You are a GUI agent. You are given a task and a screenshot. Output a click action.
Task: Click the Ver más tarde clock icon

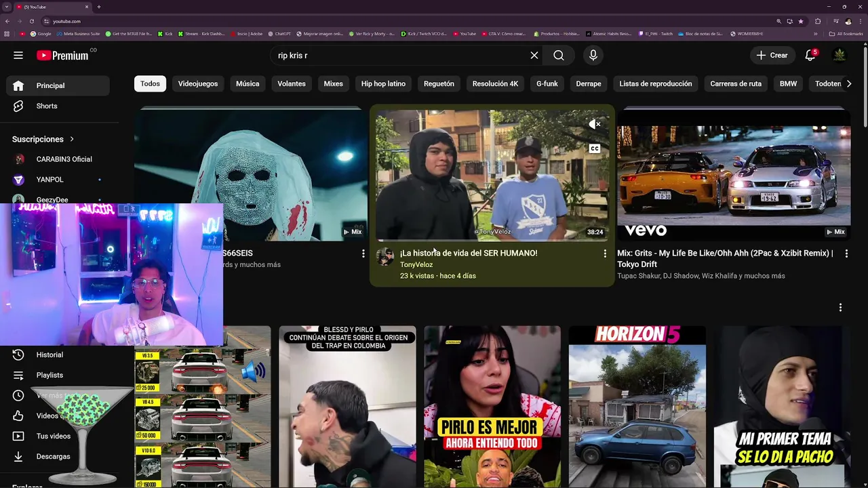click(18, 395)
